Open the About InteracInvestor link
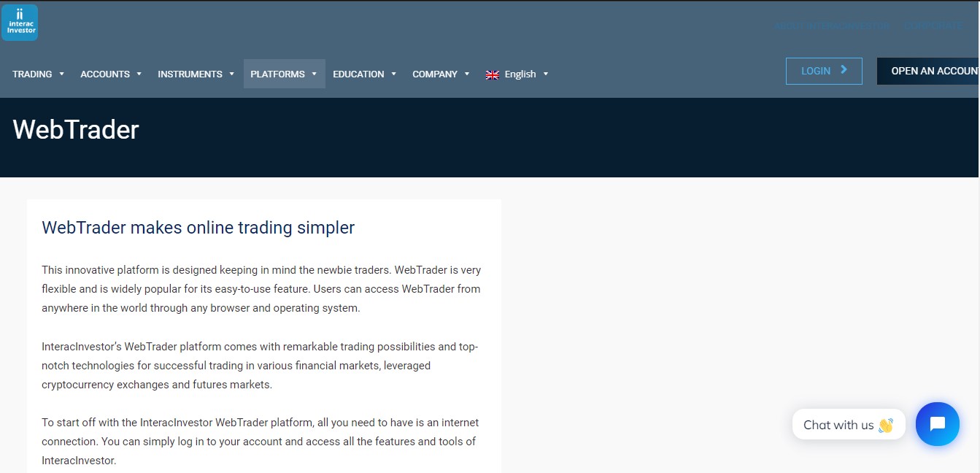 (833, 26)
